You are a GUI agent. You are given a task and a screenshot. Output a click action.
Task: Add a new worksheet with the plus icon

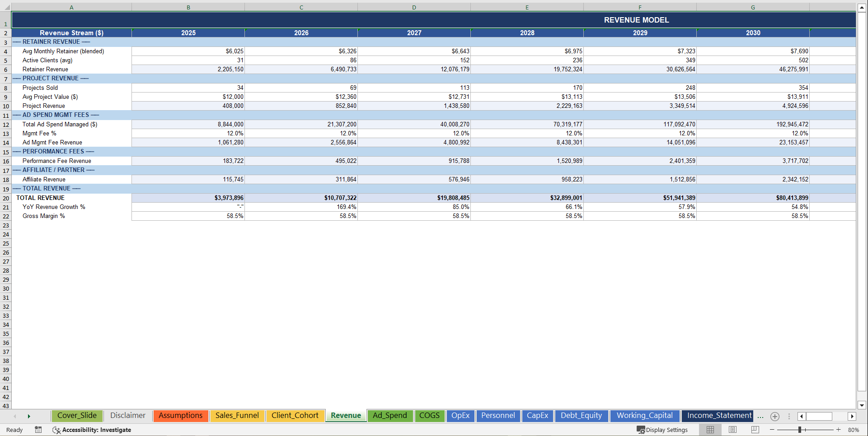click(775, 416)
